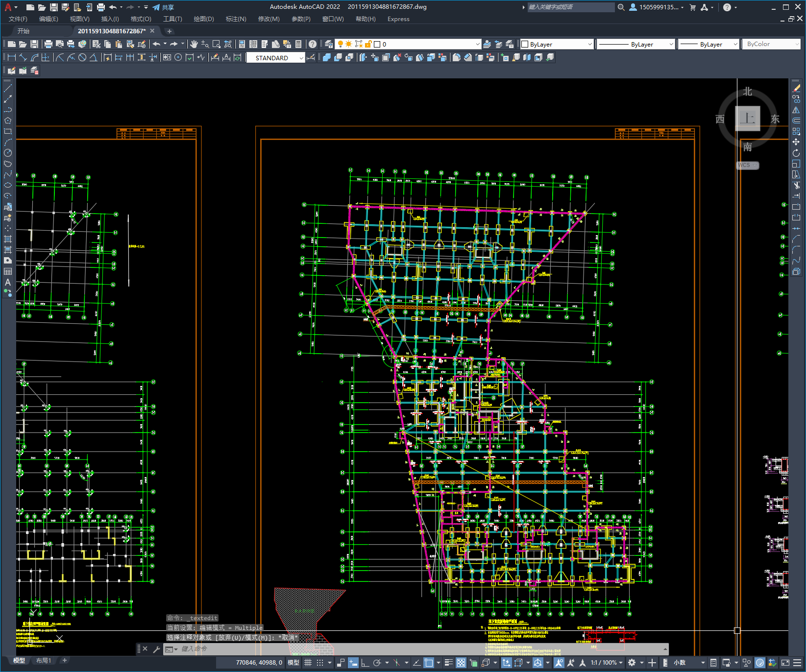Toggle Snap mode in status bar
This screenshot has width=806, height=672.
click(x=320, y=663)
